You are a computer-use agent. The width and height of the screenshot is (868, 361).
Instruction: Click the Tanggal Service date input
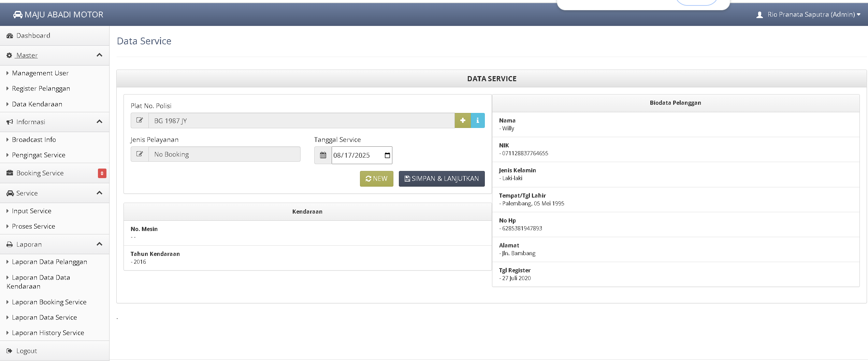pyautogui.click(x=357, y=156)
